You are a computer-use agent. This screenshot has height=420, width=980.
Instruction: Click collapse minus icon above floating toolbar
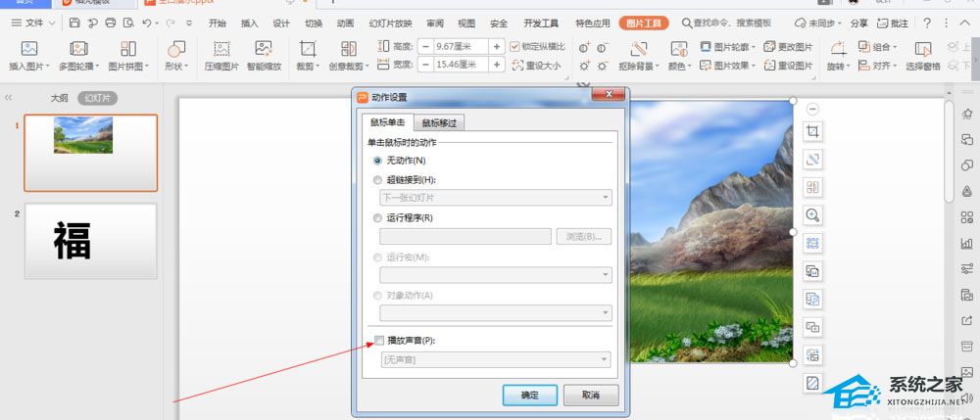click(x=812, y=109)
